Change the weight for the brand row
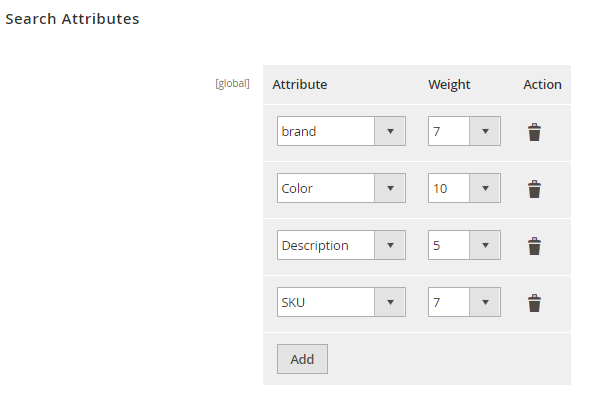The image size is (616, 403). coord(464,131)
